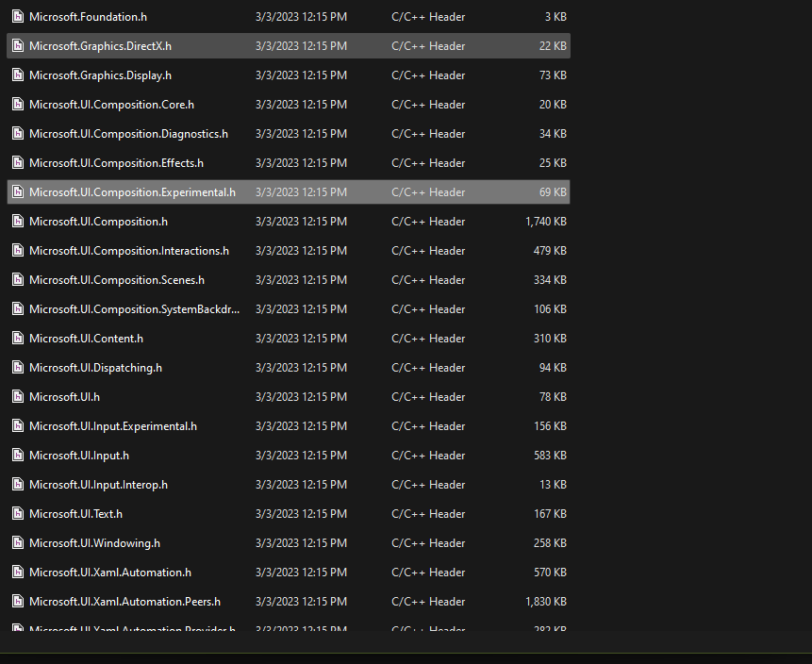Select the file name Microsoft.UI.Xaml.Automation.Peers.h

point(124,602)
